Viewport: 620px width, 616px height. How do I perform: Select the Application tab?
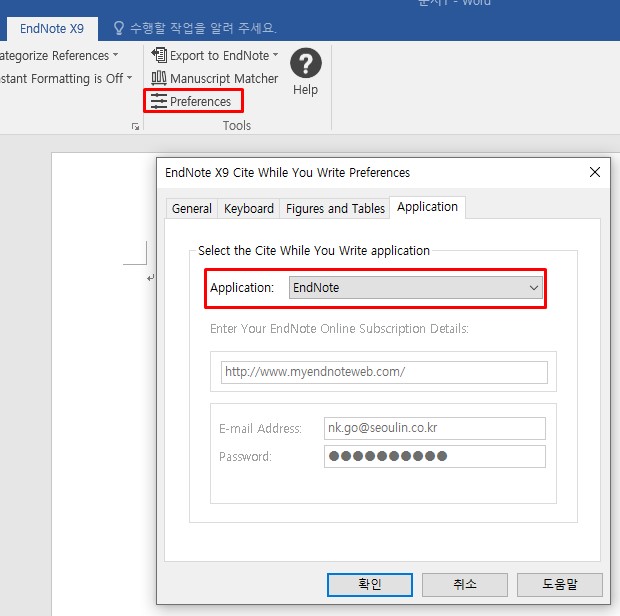[x=427, y=207]
